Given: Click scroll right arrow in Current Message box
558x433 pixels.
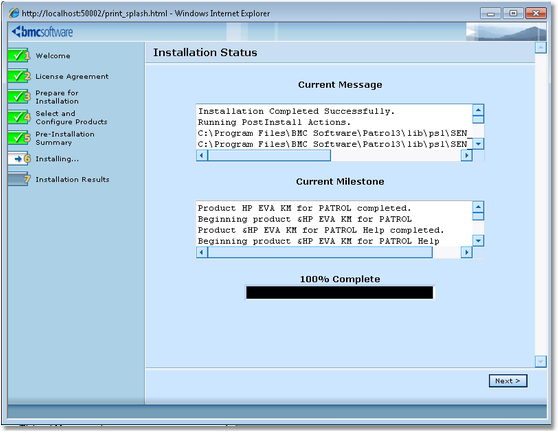Looking at the screenshot, I should point(466,155).
